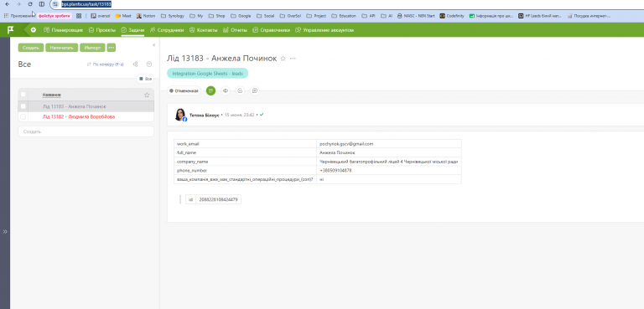The height and width of the screenshot is (309, 644).
Task: Click Тетяна Білоус avatar photo
Action: click(x=180, y=115)
